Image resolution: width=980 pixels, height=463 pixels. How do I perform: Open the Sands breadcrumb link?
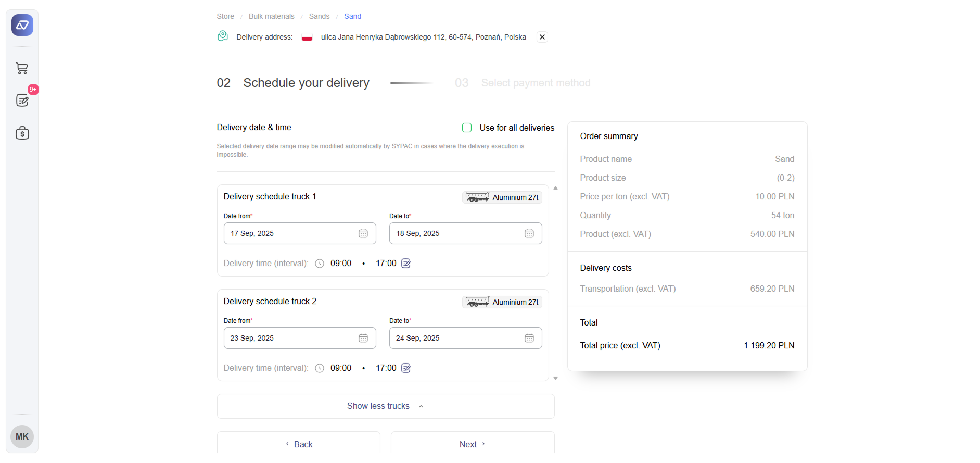(319, 16)
